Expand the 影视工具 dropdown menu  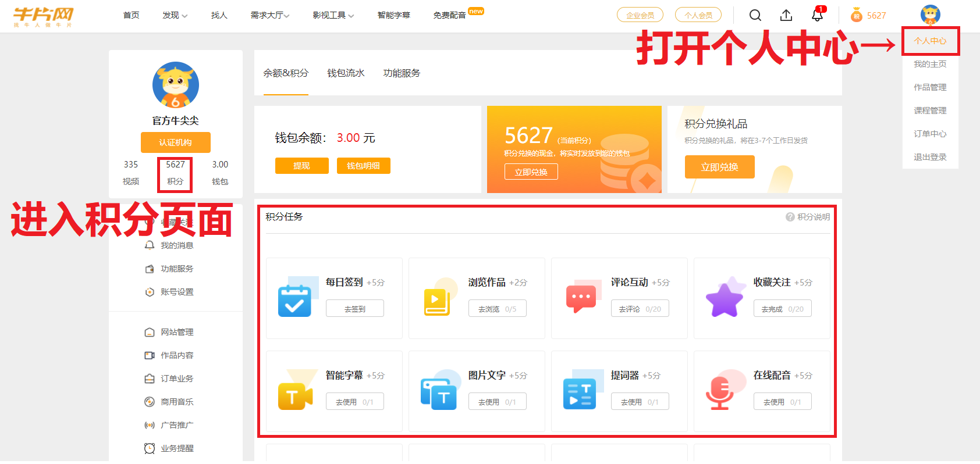pyautogui.click(x=333, y=15)
